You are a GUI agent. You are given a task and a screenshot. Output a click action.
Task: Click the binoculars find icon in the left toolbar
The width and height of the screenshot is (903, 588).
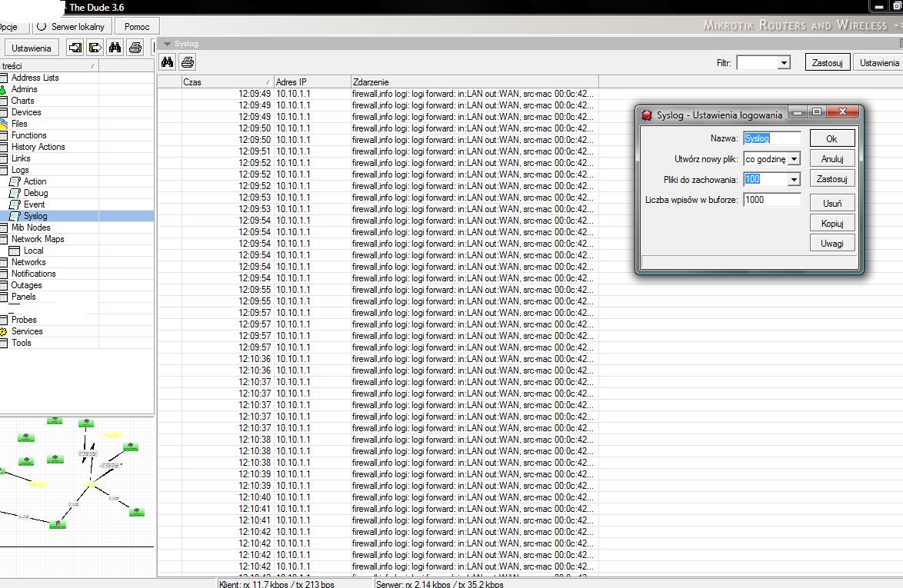point(115,48)
